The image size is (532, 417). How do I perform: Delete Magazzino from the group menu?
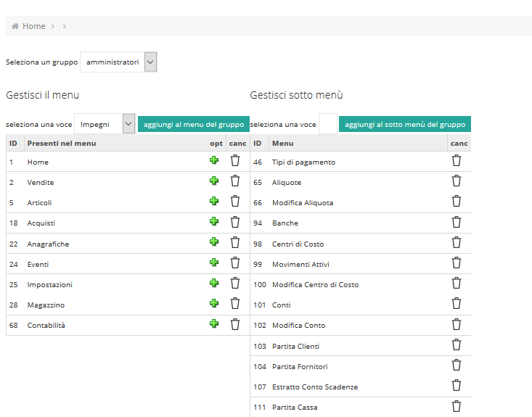pos(235,303)
